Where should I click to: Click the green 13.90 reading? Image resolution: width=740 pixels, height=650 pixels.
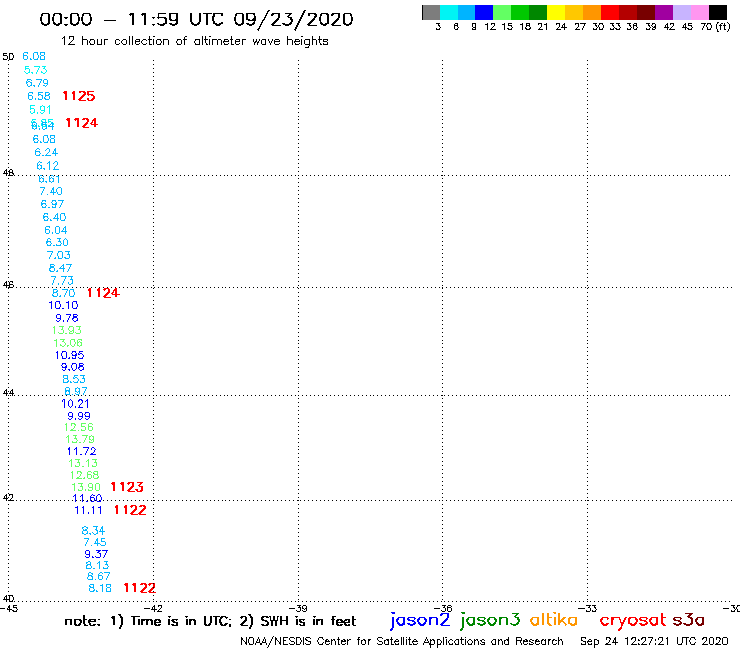pyautogui.click(x=86, y=487)
